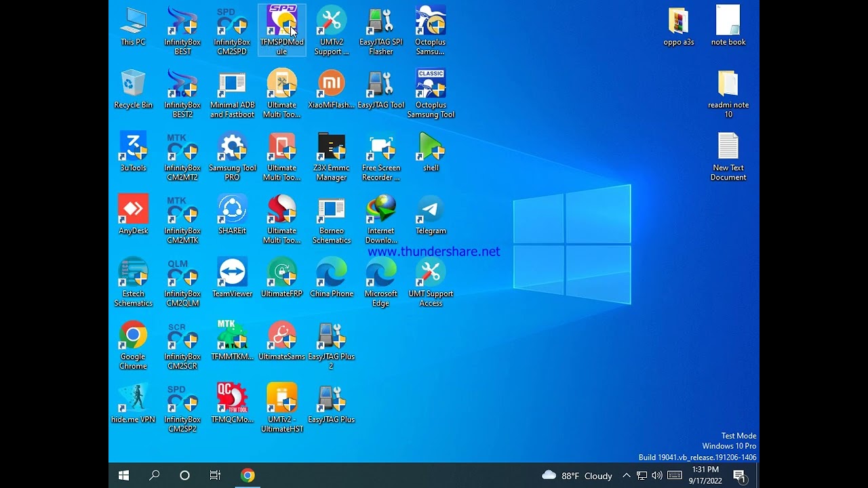Select Octoplus Samsung Tool Classic icon

pos(431,94)
